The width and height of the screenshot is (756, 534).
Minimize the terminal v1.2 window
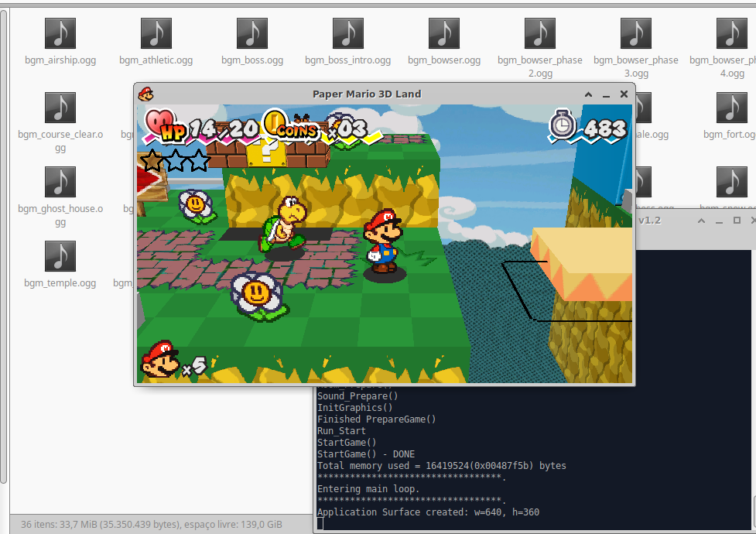719,221
